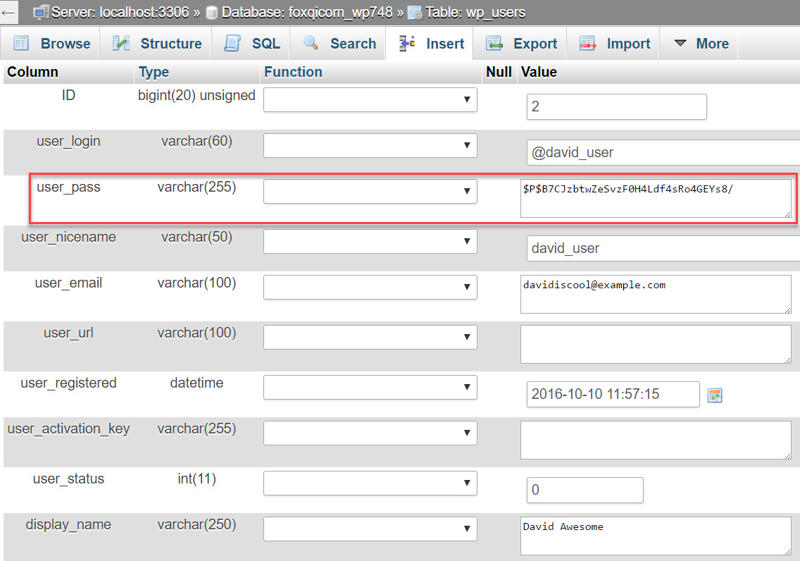Screen dimensions: 800x561
Task: Click the user_nicename field with david_user
Action: click(663, 248)
